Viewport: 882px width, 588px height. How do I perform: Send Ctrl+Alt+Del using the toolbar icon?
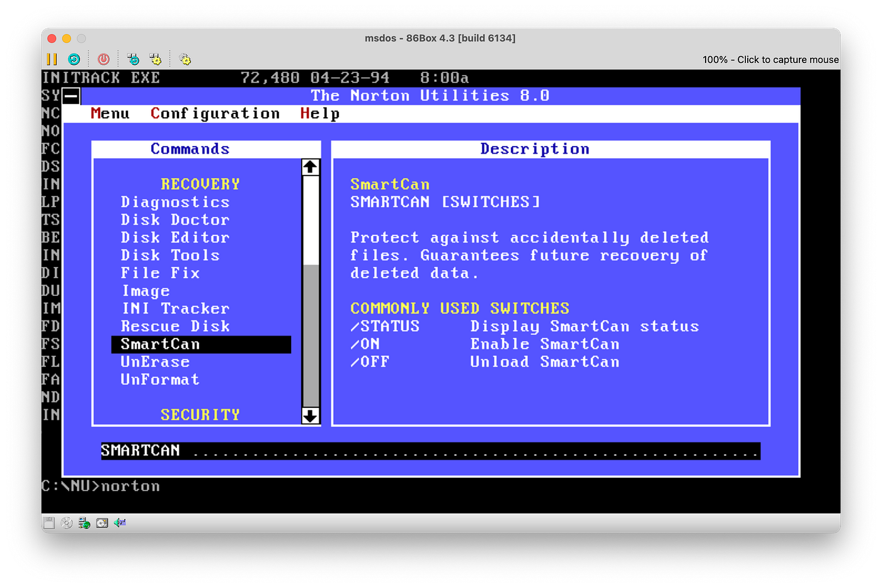133,59
